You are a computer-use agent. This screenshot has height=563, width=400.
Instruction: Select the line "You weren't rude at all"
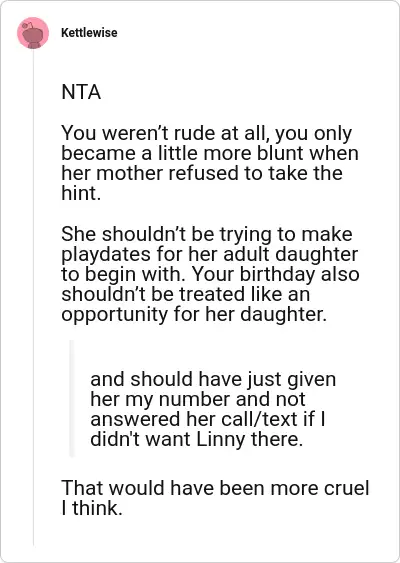[165, 134]
